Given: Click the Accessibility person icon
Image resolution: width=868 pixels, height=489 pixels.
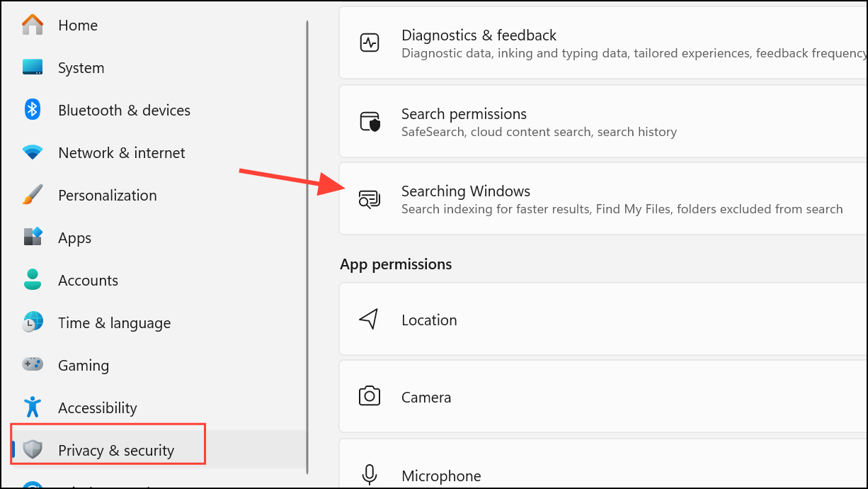Looking at the screenshot, I should tap(33, 407).
